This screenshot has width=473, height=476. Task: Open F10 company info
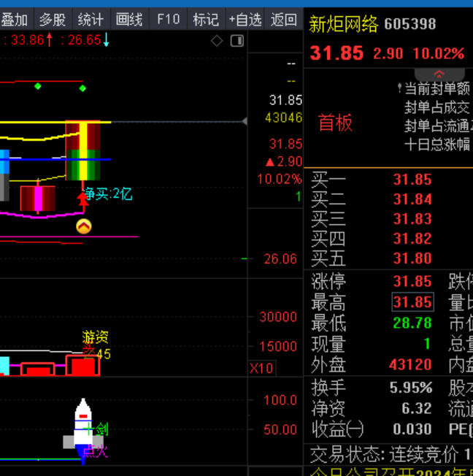[168, 20]
